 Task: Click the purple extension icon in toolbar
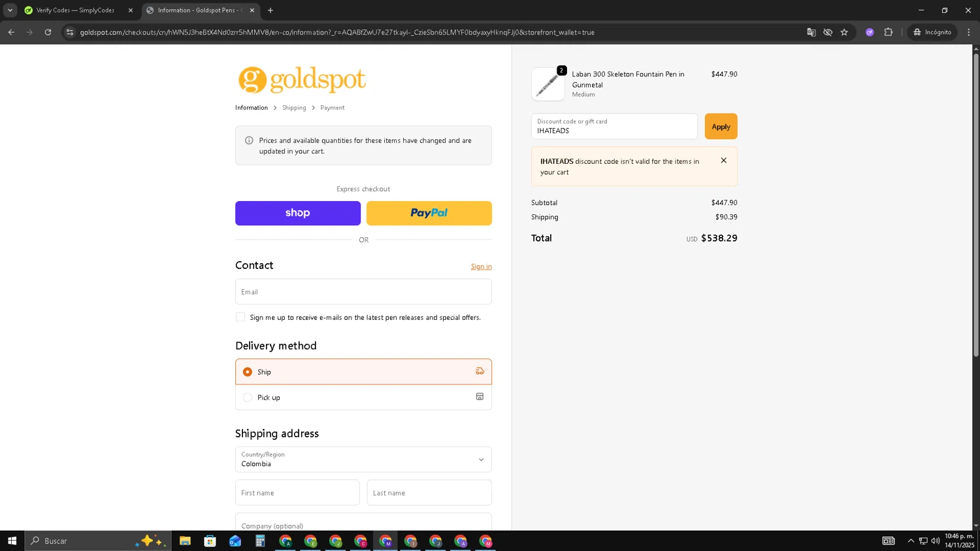point(870,32)
